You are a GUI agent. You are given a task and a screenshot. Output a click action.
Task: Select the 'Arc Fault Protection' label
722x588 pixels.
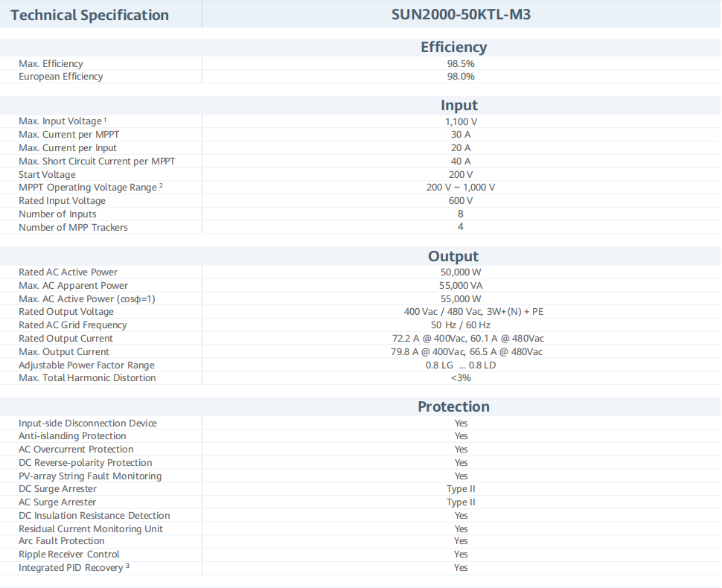coord(62,541)
